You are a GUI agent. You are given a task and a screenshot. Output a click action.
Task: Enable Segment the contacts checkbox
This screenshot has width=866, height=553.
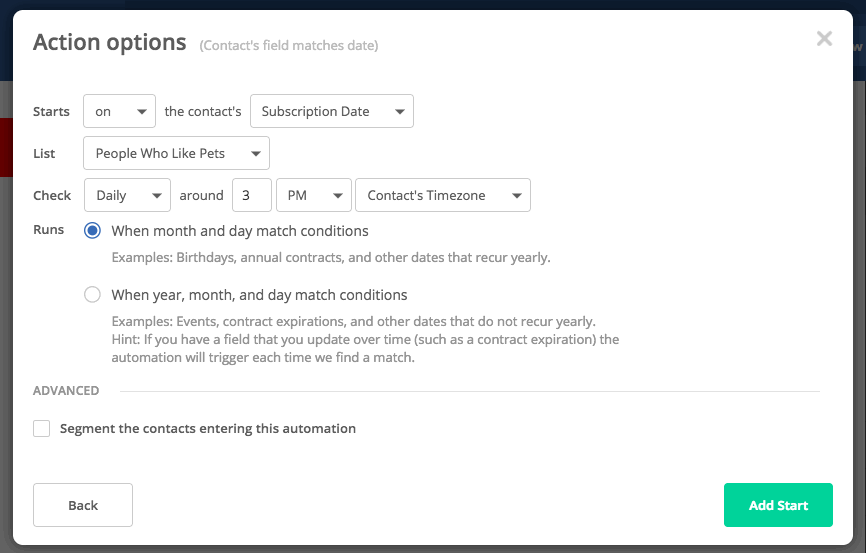(42, 429)
